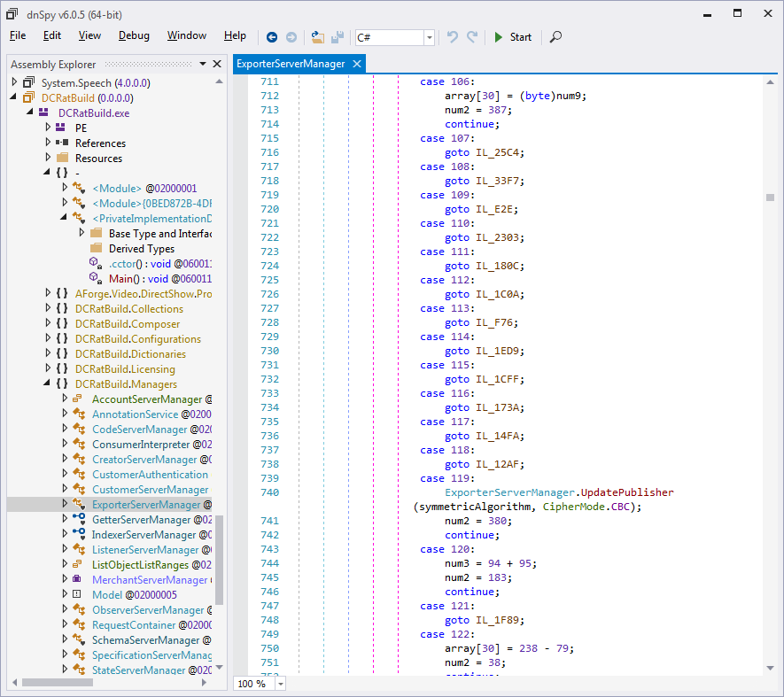Open Assembly Explorer window position dropdown arrow
The width and height of the screenshot is (784, 697).
[203, 64]
